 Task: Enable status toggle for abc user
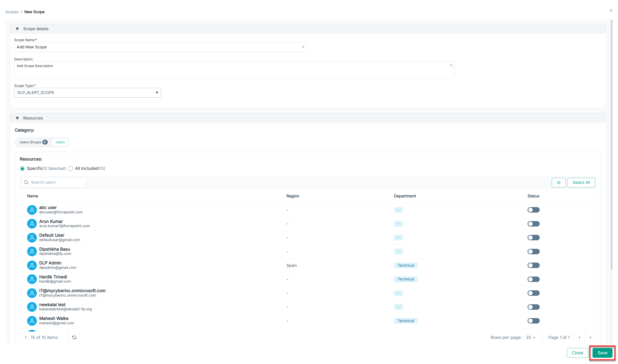[533, 210]
